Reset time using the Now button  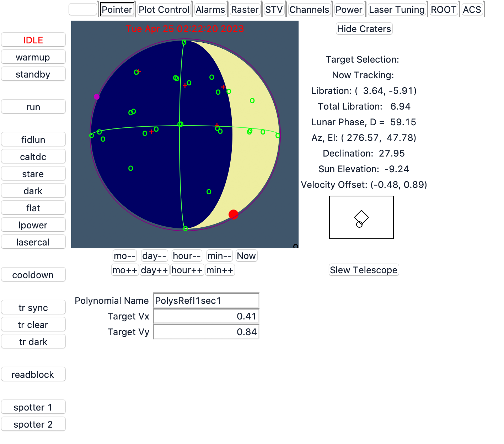point(246,256)
